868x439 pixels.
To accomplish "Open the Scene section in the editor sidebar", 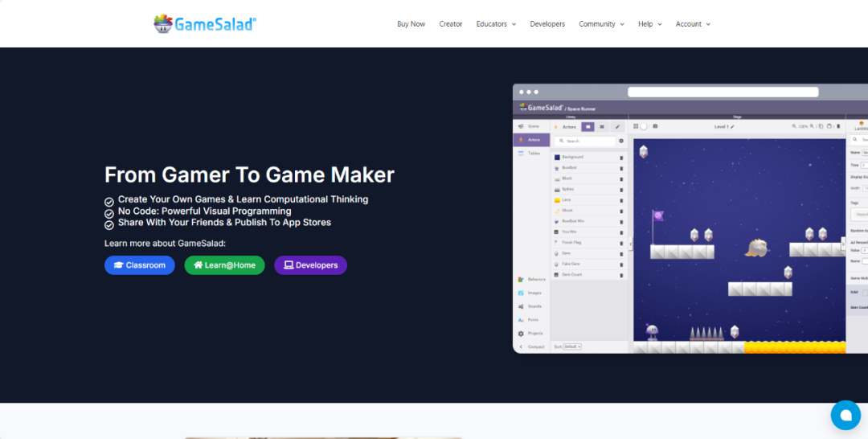I will point(531,126).
